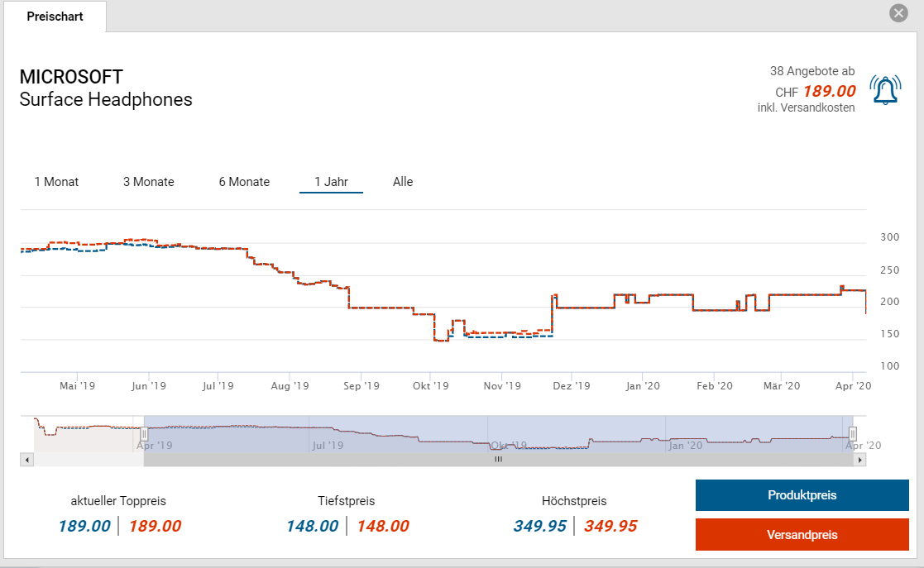Image resolution: width=924 pixels, height=568 pixels.
Task: Click the scrollbar left arrow under the navigator
Action: point(26,460)
